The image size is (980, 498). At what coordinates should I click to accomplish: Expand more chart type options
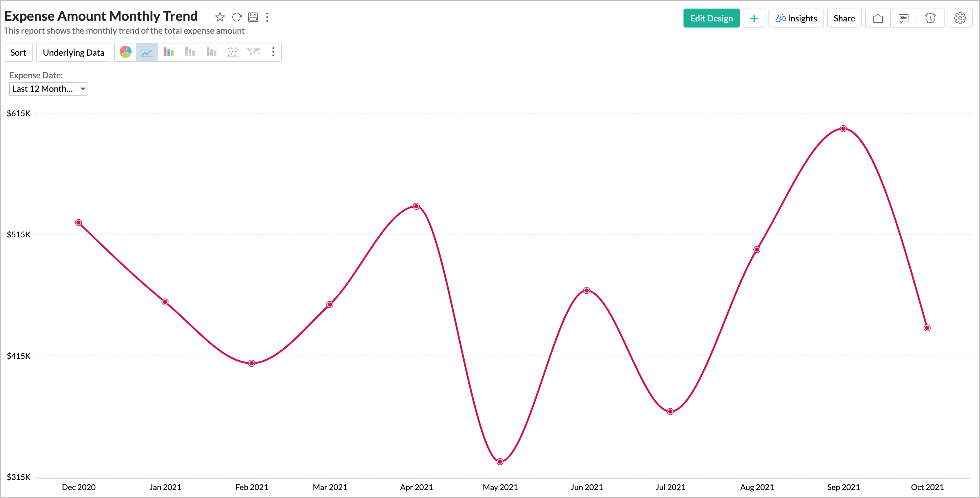point(273,52)
